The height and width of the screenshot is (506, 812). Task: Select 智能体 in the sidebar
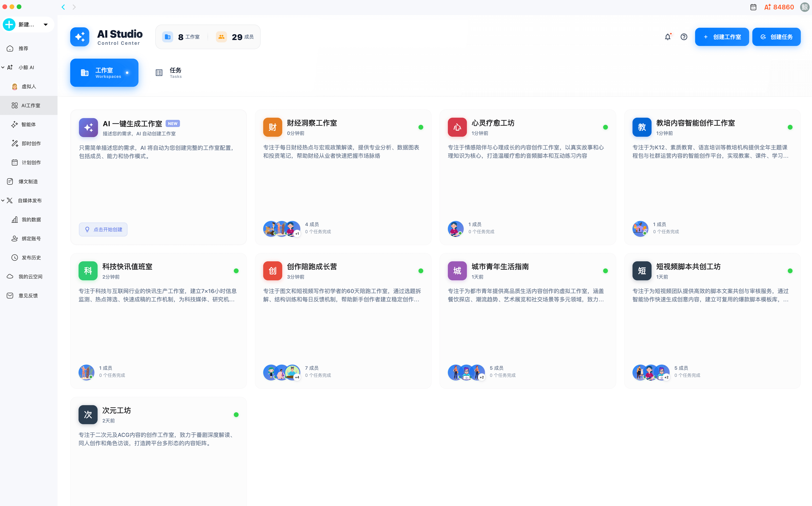pyautogui.click(x=29, y=124)
